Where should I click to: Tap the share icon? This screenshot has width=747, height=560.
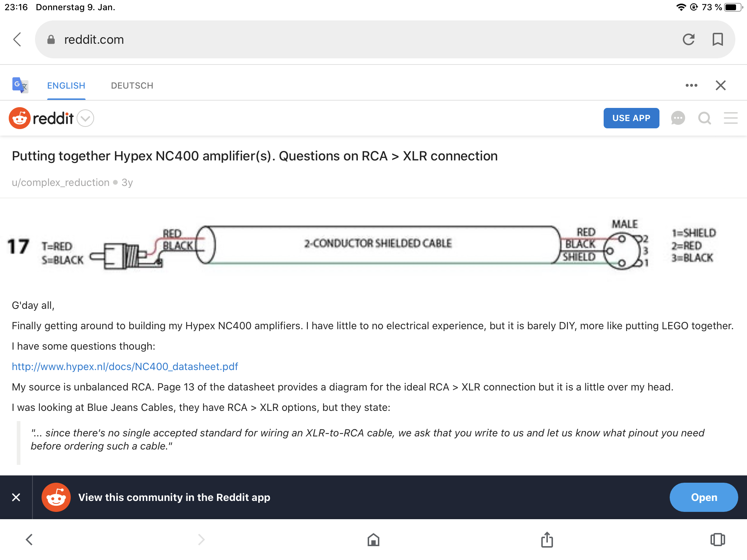[x=547, y=540]
